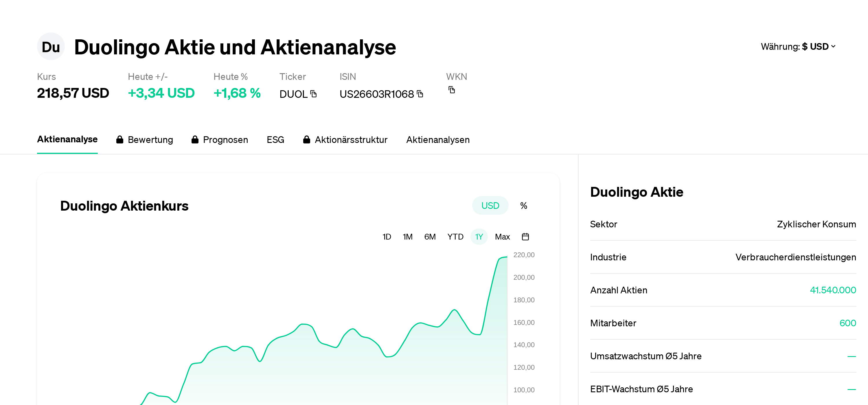
Task: Click the lock icon beside Aktionärsstruktur
Action: (306, 139)
